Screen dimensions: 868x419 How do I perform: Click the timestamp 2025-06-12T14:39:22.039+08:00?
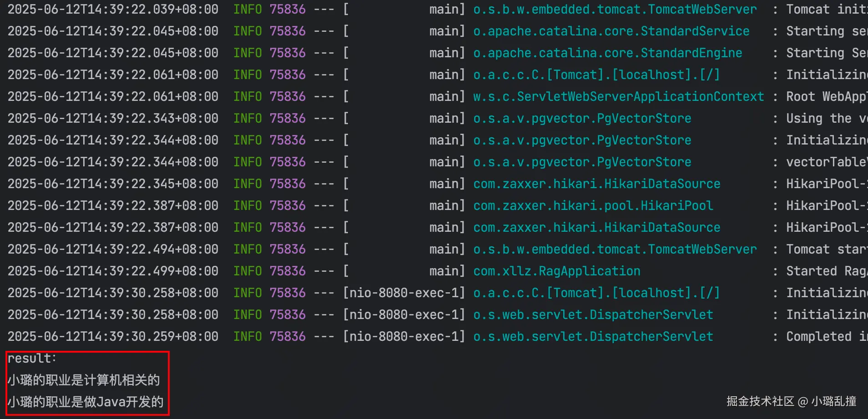point(113,9)
